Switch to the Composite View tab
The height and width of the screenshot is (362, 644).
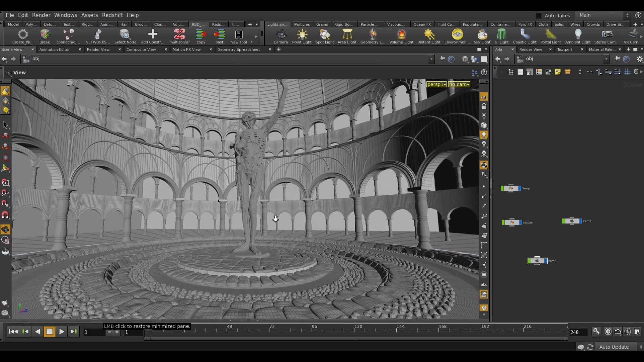click(141, 49)
